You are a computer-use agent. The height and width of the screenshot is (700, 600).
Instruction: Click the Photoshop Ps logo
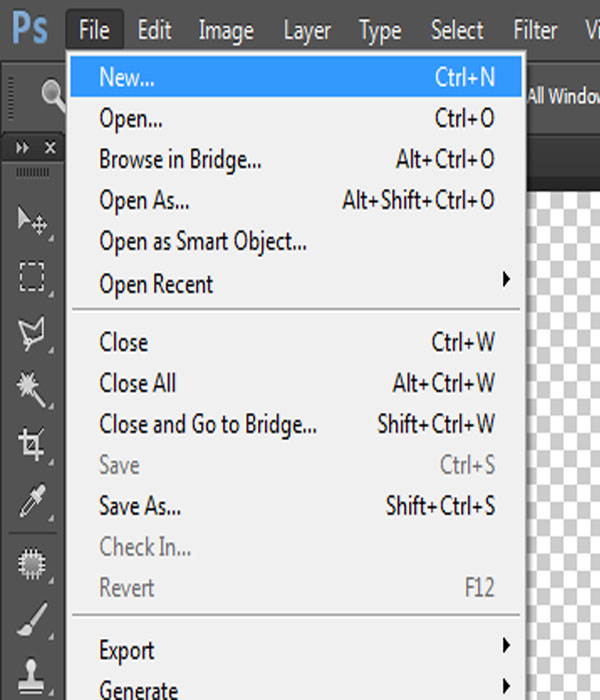click(30, 30)
